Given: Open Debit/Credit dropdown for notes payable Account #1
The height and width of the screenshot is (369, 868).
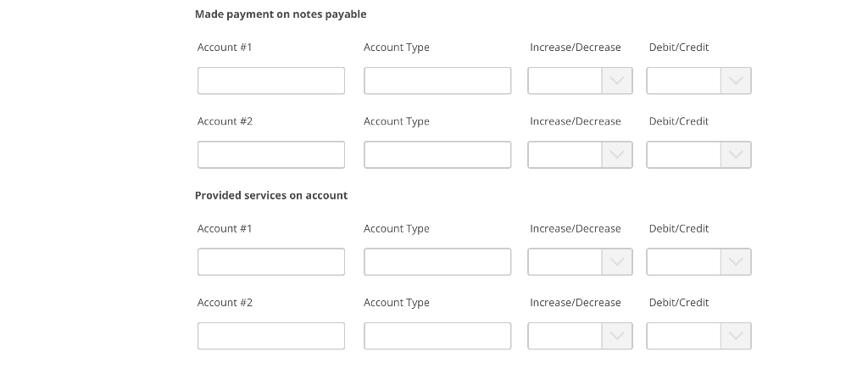Looking at the screenshot, I should tap(698, 81).
